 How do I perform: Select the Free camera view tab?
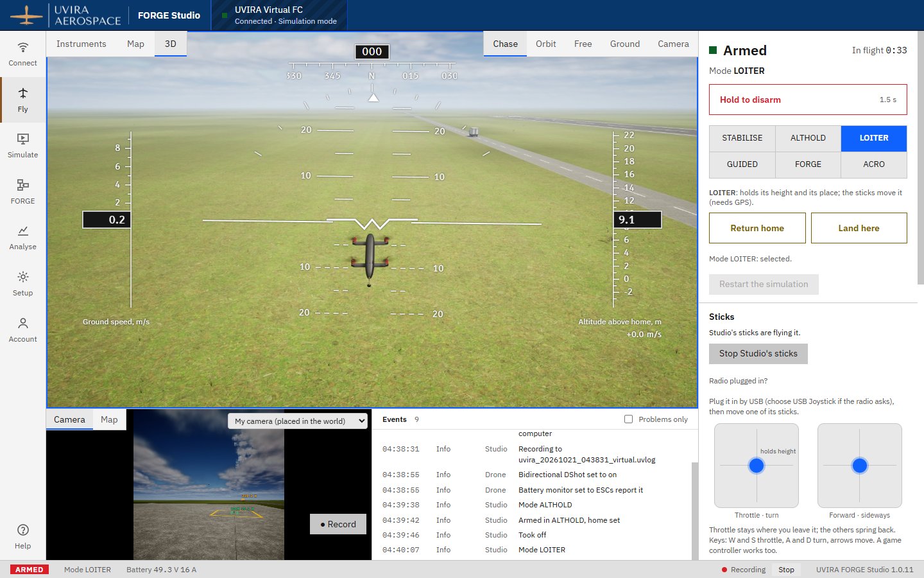click(583, 44)
